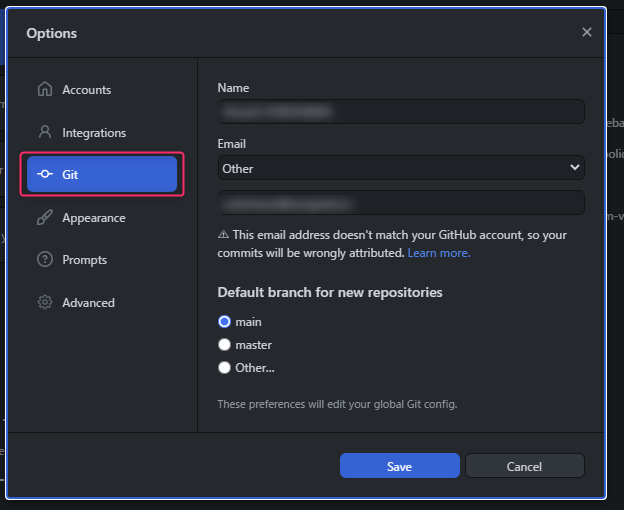Image resolution: width=624 pixels, height=510 pixels.
Task: Click the Prompts question mark icon
Action: click(x=45, y=259)
